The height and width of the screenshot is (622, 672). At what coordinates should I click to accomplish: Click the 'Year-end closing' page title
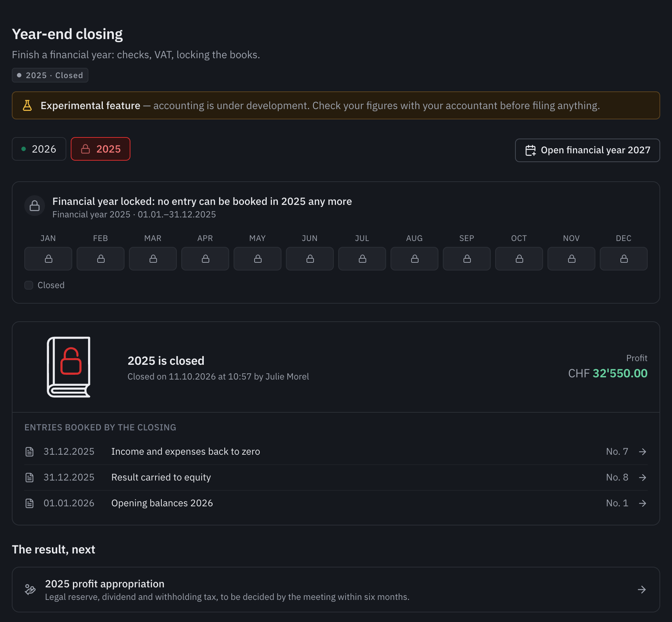(x=67, y=34)
